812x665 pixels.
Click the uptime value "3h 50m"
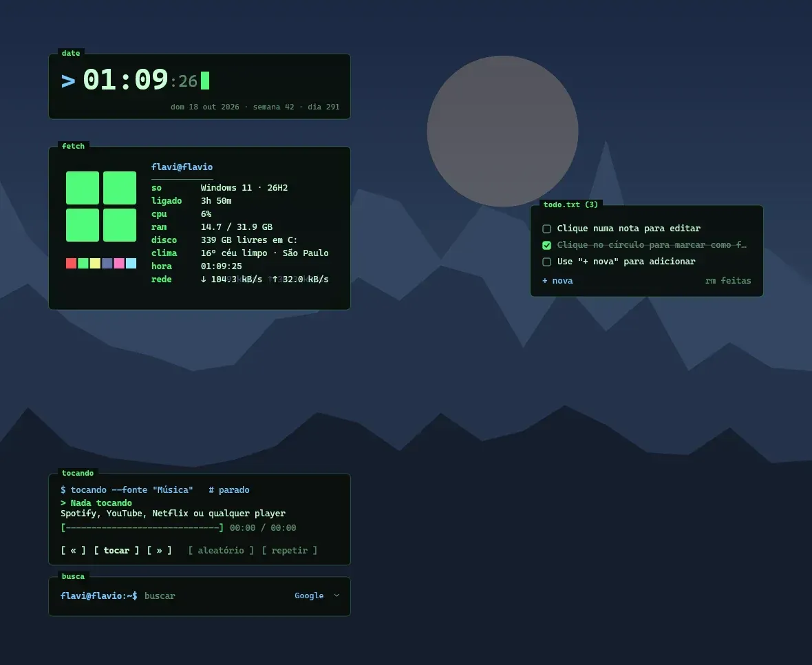(216, 201)
